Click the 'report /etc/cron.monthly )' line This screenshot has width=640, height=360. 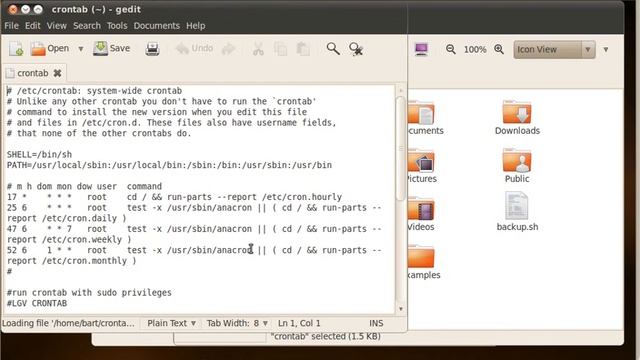click(x=71, y=261)
